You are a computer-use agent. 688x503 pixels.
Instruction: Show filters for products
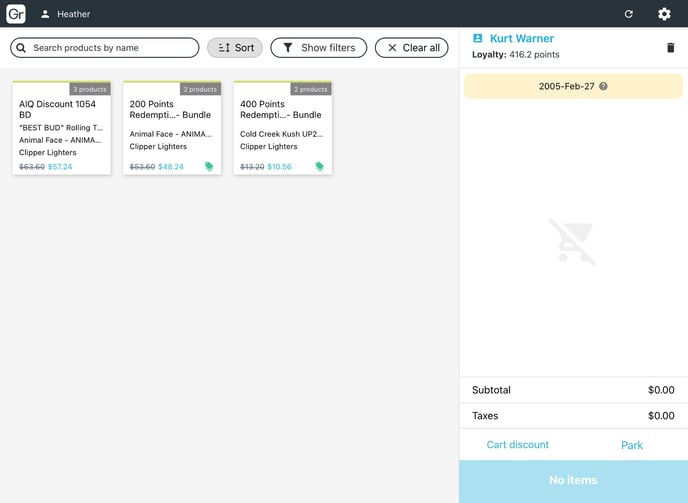tap(318, 48)
